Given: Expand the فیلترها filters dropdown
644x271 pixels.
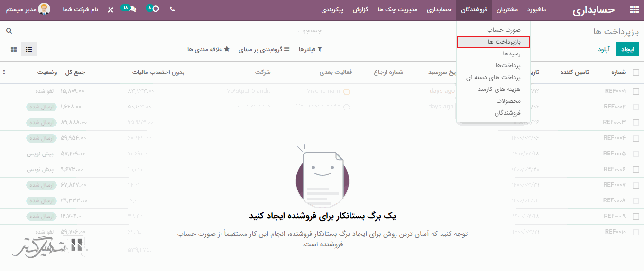Looking at the screenshot, I should pos(310,49).
